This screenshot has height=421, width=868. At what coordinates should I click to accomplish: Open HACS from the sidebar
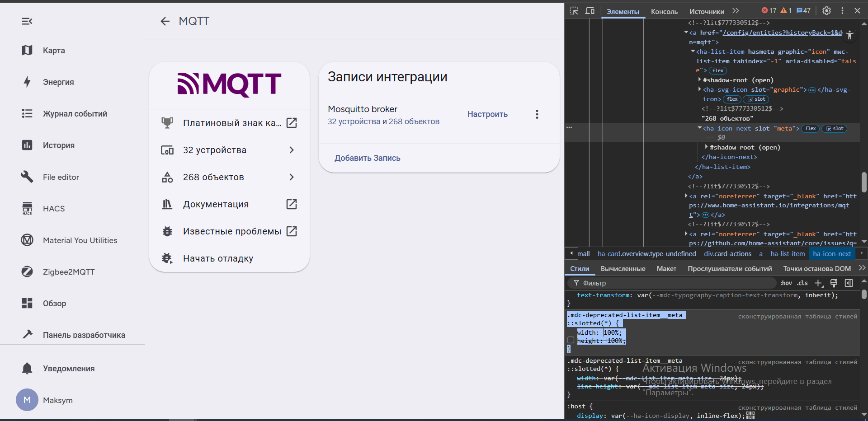click(x=54, y=209)
